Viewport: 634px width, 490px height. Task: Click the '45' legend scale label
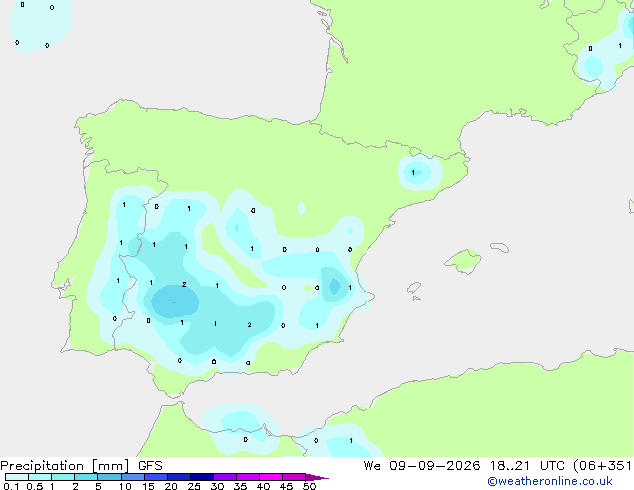pos(286,486)
